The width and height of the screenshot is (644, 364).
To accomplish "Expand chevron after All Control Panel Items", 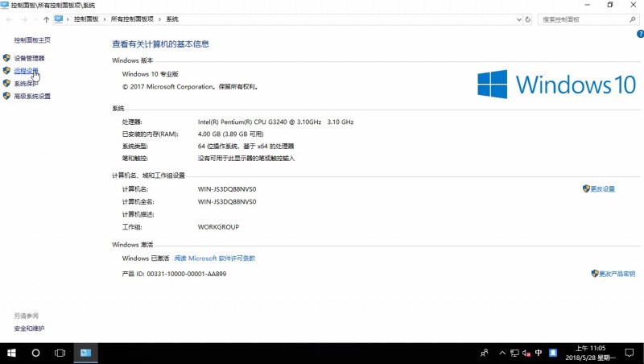I will (159, 19).
